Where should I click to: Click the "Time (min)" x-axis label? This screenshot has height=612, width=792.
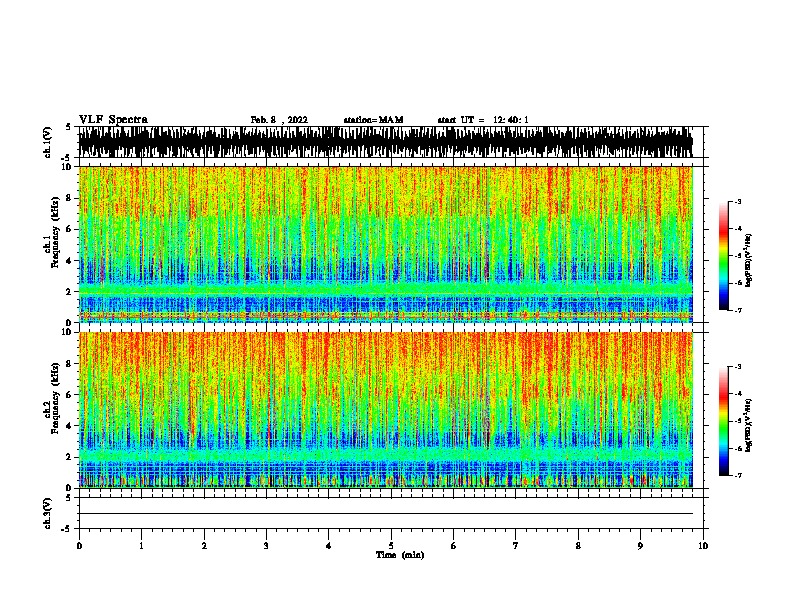400,555
